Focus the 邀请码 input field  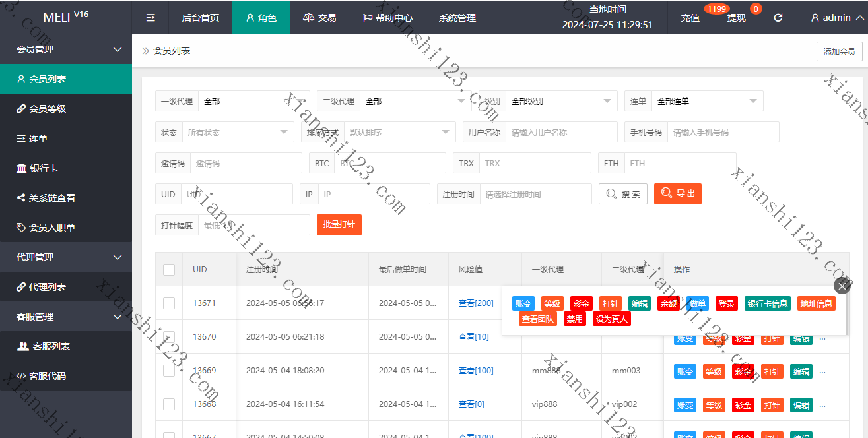pyautogui.click(x=246, y=163)
